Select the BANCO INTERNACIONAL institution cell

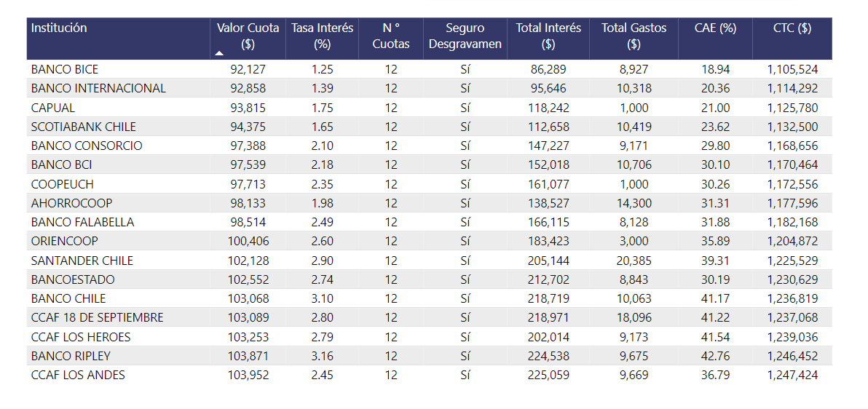pyautogui.click(x=98, y=89)
